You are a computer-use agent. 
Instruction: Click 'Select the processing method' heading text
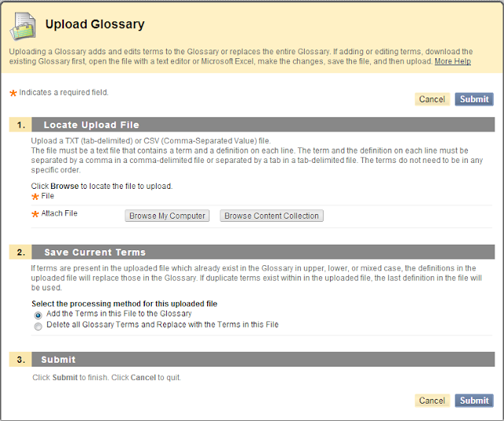click(x=124, y=304)
